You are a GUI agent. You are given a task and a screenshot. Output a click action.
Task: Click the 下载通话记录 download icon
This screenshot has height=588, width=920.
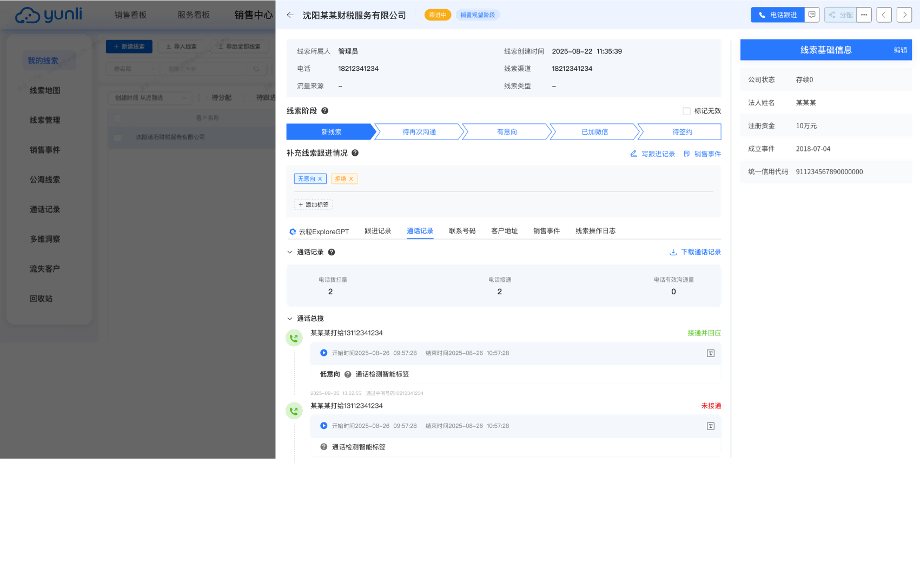click(673, 252)
